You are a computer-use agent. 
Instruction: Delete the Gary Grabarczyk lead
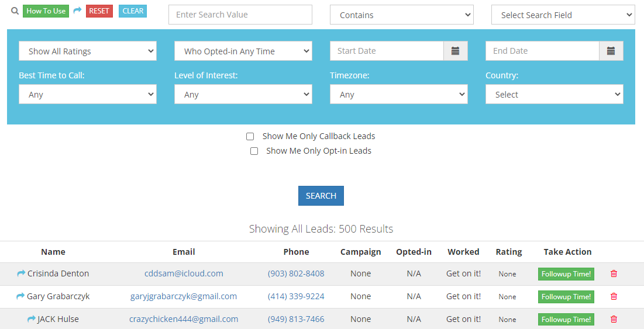[x=614, y=296]
